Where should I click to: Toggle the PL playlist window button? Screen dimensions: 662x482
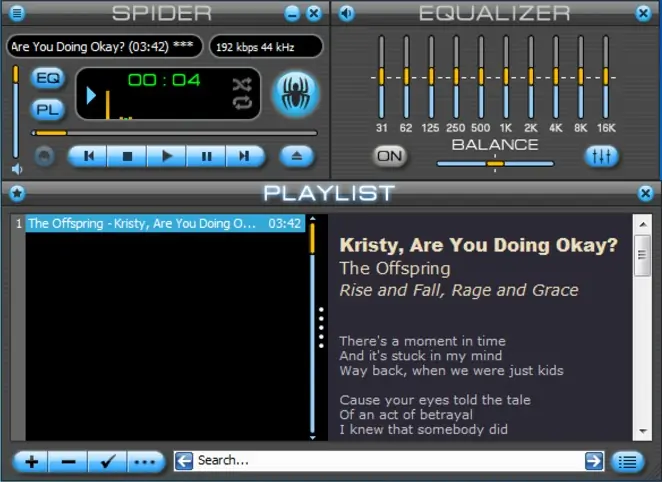pos(48,110)
